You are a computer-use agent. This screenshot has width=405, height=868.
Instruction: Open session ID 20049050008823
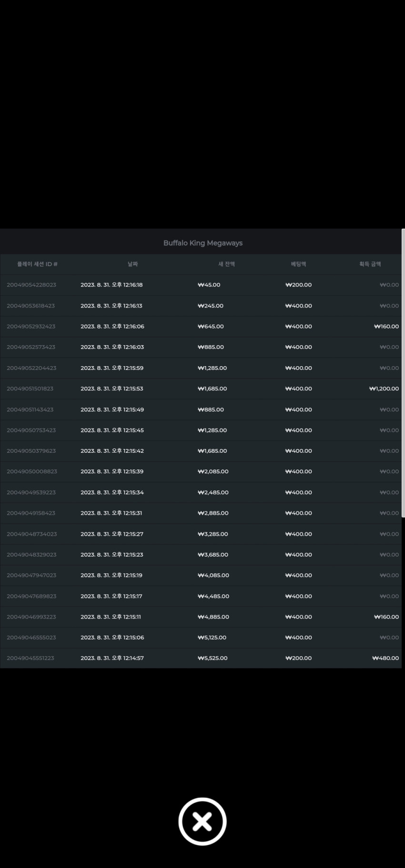(32, 471)
